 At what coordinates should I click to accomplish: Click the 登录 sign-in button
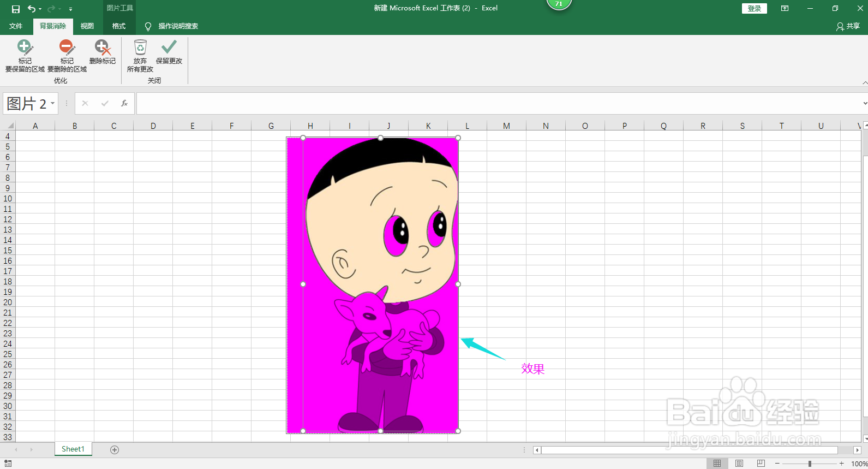coord(755,9)
